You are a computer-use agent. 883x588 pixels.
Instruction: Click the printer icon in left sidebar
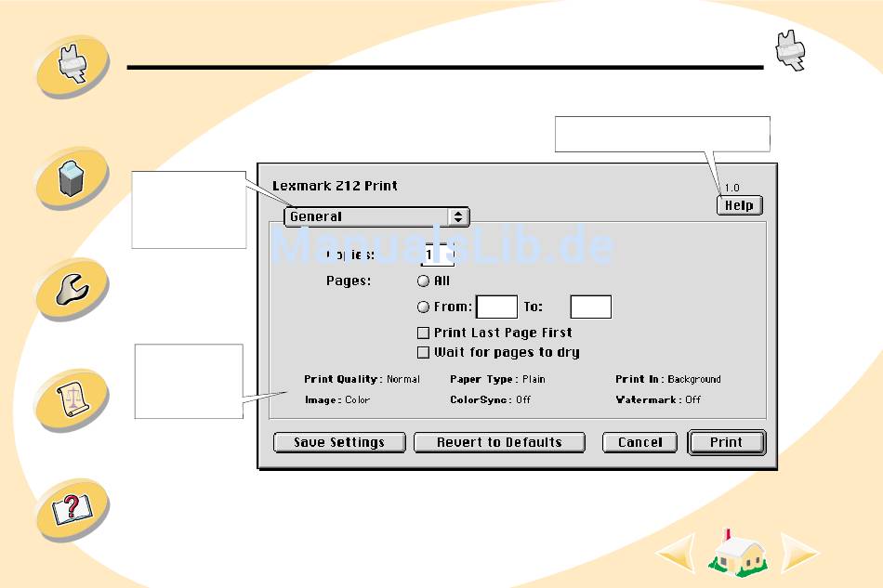[72, 65]
